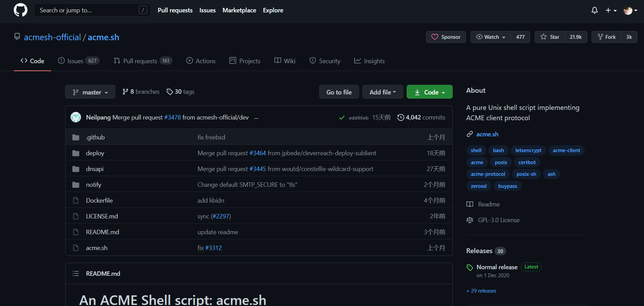The height and width of the screenshot is (306, 644).
Task: Open the plus create-new menu
Action: pyautogui.click(x=611, y=10)
